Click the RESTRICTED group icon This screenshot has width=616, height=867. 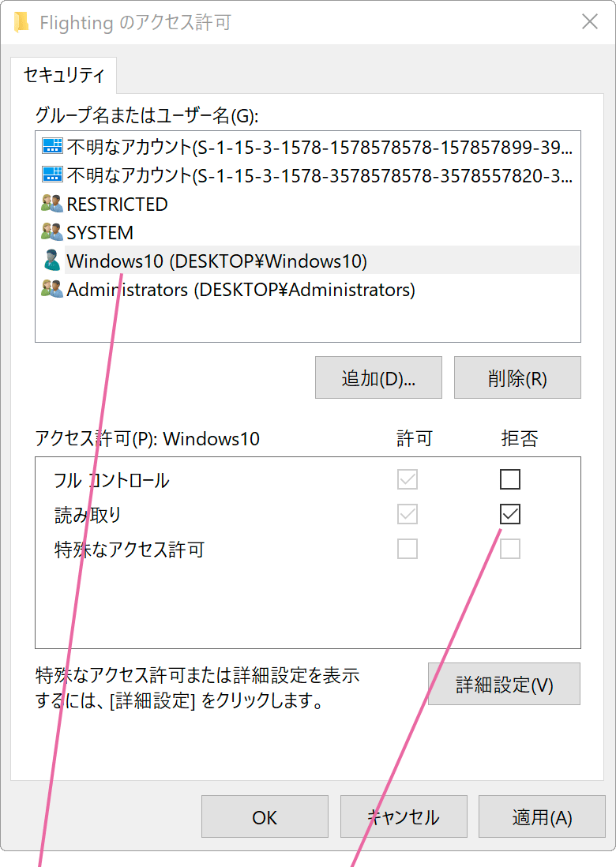coord(52,204)
